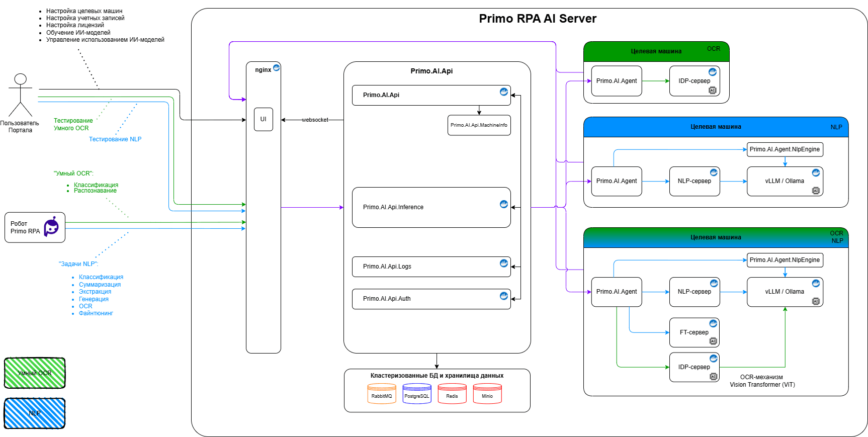Click Docker icon on Primo.AI.Api.Auth block
This screenshot has height=437, width=868.
[x=503, y=296]
